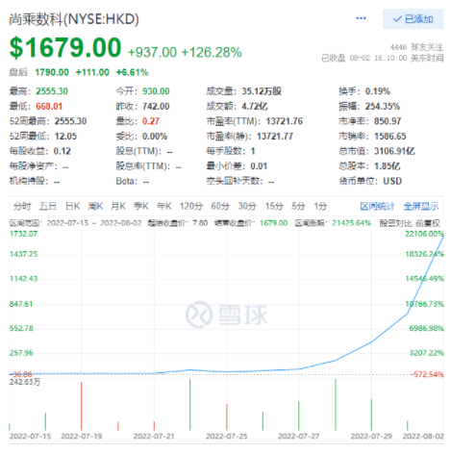476x454 pixels.
Task: Select the 120分 interval tab
Action: tap(191, 206)
